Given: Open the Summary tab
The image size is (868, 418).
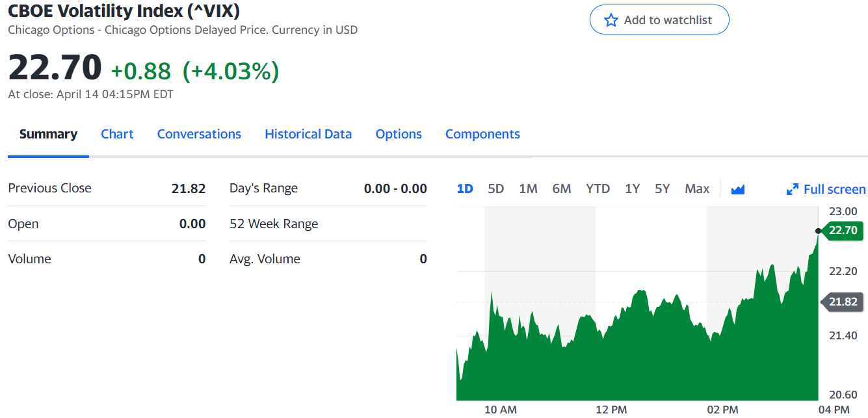Looking at the screenshot, I should (48, 134).
